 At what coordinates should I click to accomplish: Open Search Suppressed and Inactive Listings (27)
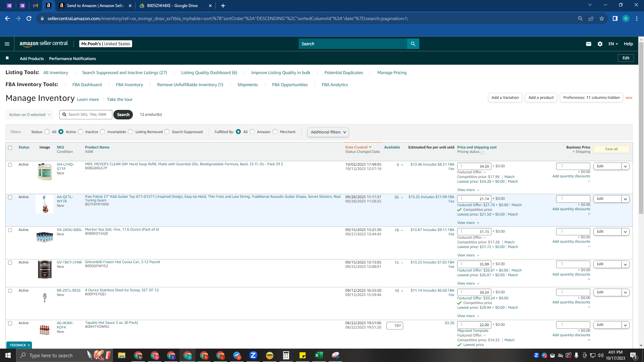click(x=124, y=73)
